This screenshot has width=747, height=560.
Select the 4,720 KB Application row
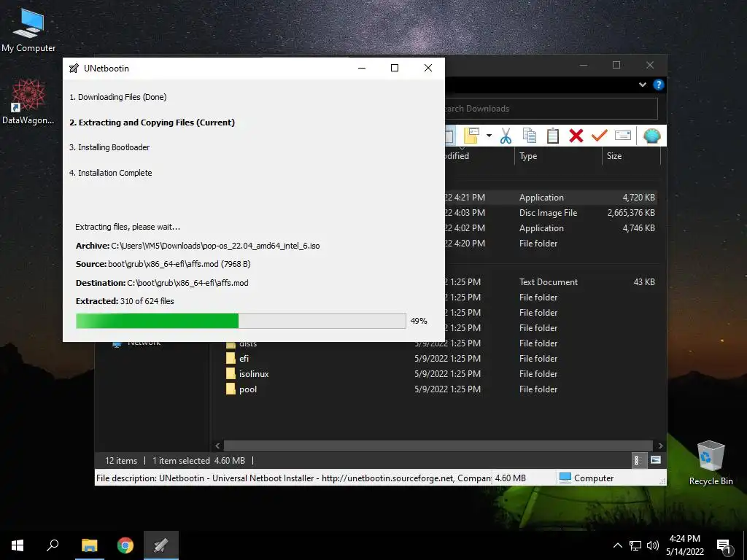point(553,198)
